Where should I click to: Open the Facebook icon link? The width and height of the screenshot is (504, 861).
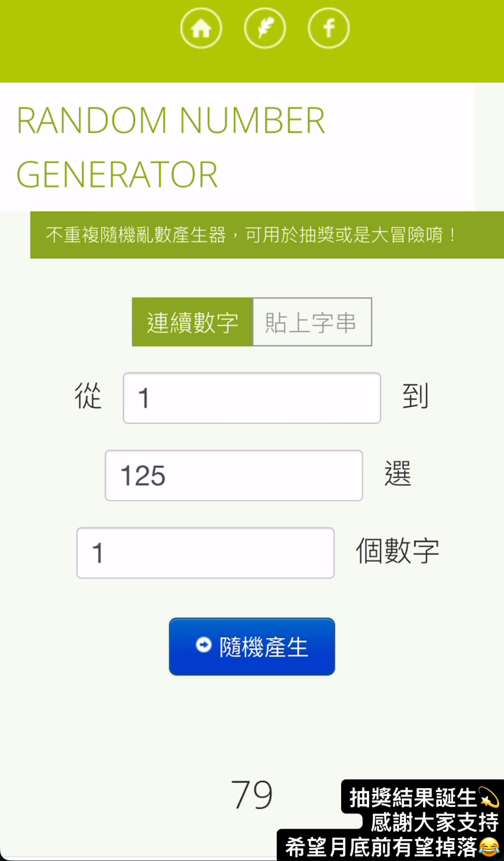pos(329,28)
